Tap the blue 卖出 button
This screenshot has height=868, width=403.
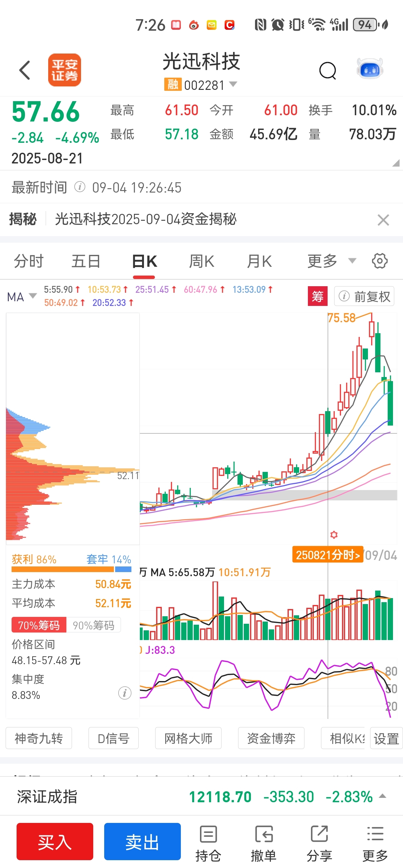(x=142, y=841)
